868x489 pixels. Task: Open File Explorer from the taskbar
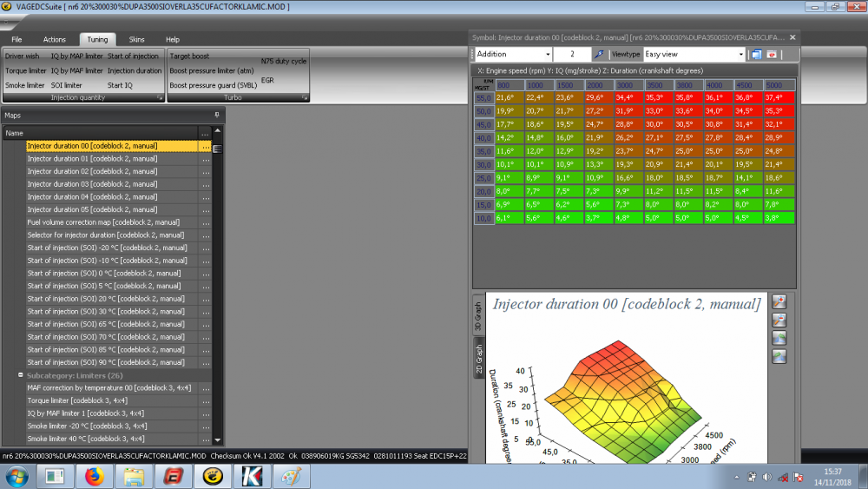tap(134, 476)
